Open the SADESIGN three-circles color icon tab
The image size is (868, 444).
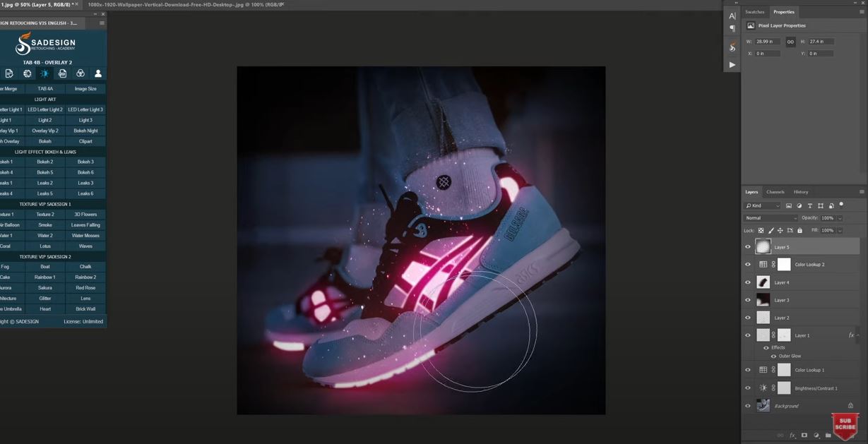click(81, 73)
